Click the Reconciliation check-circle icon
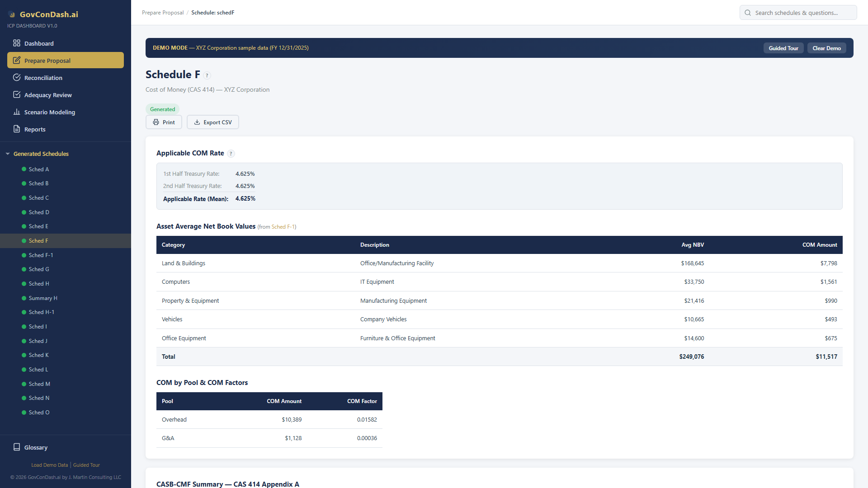The height and width of the screenshot is (488, 868). coord(17,78)
